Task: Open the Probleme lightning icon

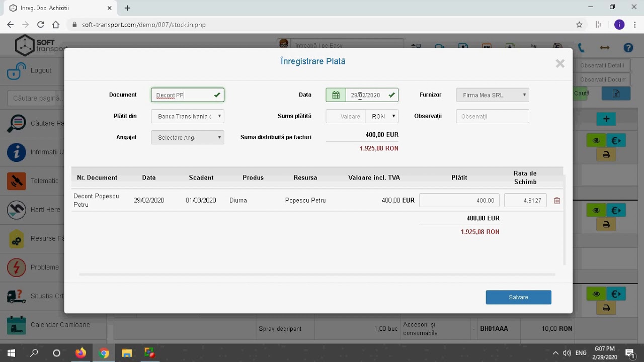Action: pyautogui.click(x=17, y=267)
